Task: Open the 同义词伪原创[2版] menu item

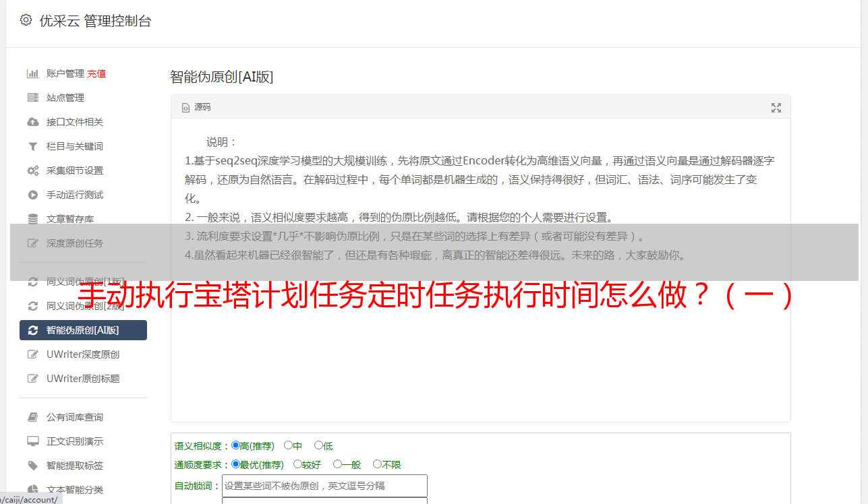Action: tap(83, 306)
